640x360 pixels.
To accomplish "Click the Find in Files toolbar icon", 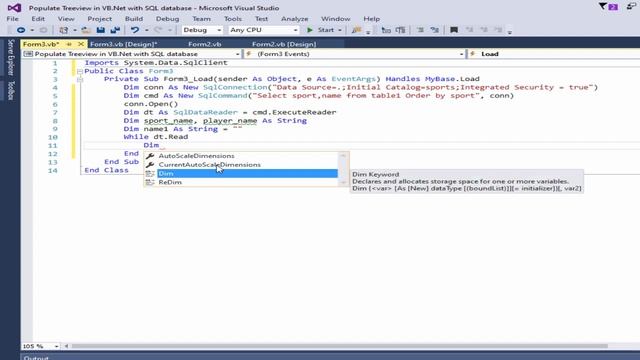I will [357, 30].
